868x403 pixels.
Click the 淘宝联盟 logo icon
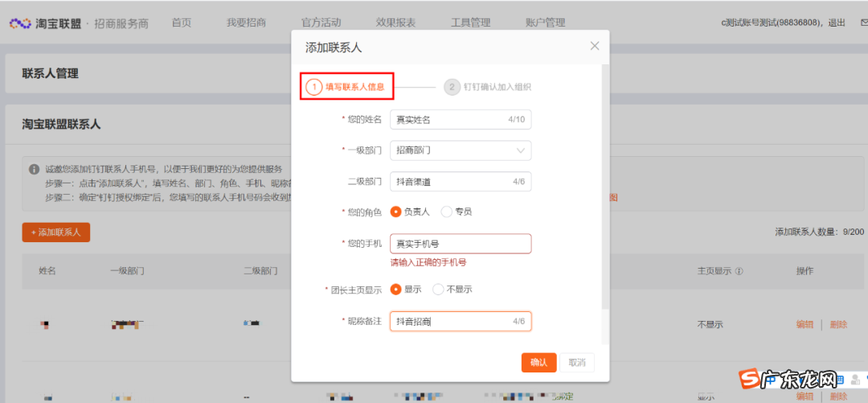point(20,23)
